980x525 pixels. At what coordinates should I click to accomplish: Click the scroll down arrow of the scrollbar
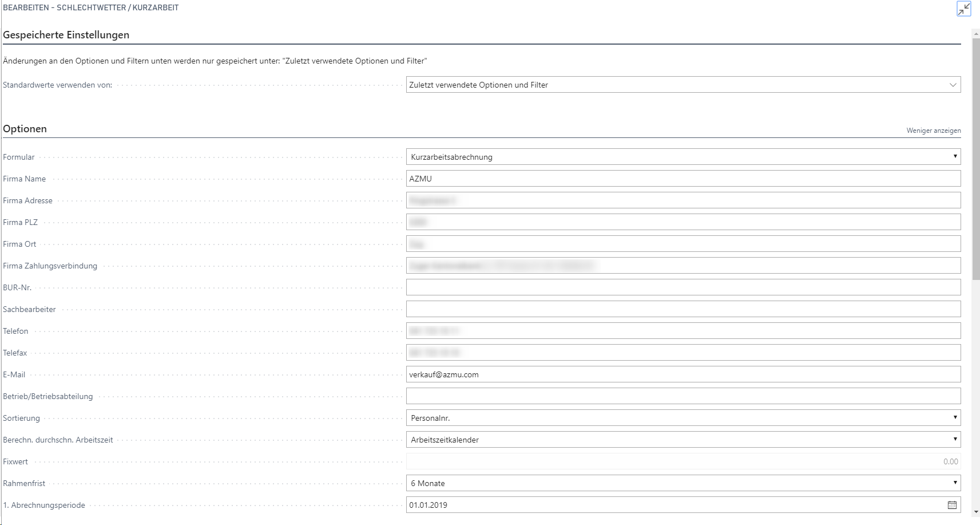point(975,512)
